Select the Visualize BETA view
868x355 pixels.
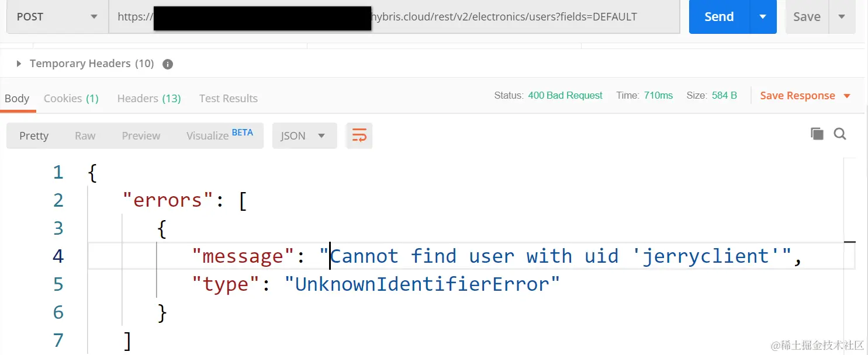click(x=220, y=135)
